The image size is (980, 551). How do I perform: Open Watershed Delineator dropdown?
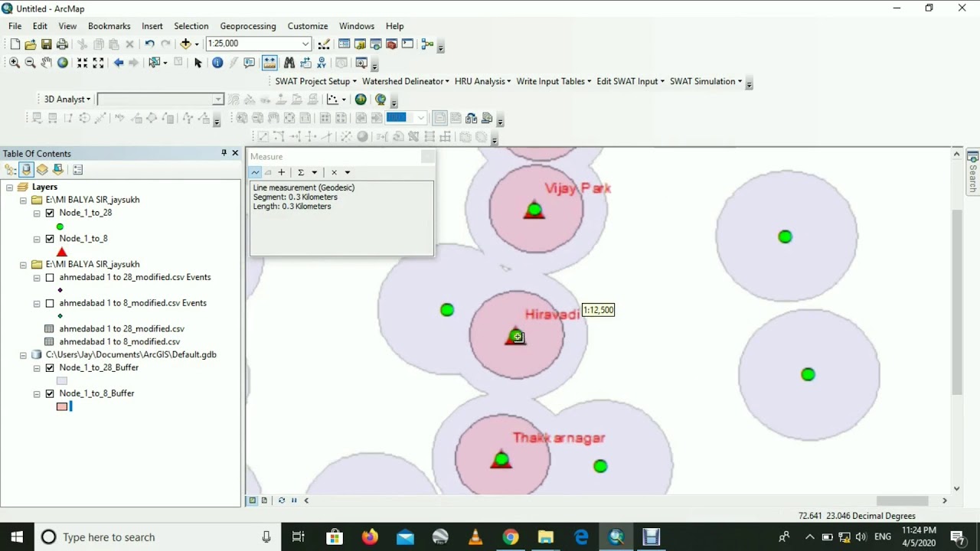(x=406, y=81)
